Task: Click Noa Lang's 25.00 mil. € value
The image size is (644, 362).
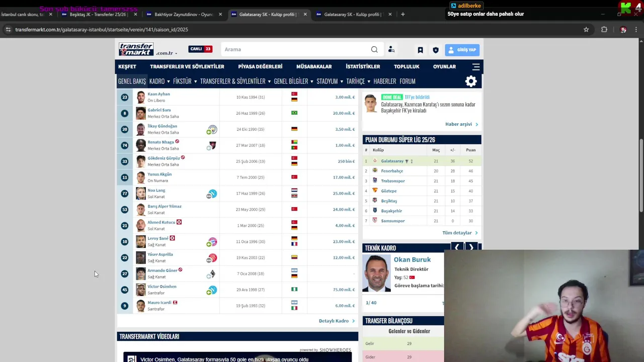Action: pyautogui.click(x=344, y=194)
